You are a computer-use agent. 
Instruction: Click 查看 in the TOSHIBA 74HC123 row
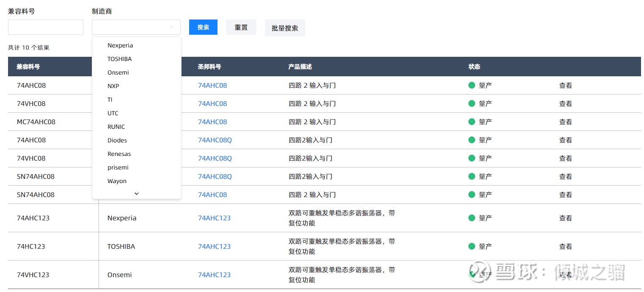[565, 246]
